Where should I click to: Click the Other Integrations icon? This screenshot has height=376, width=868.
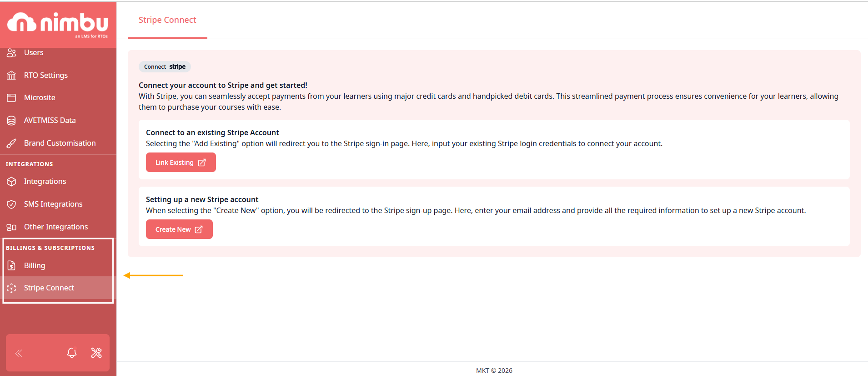tap(11, 227)
